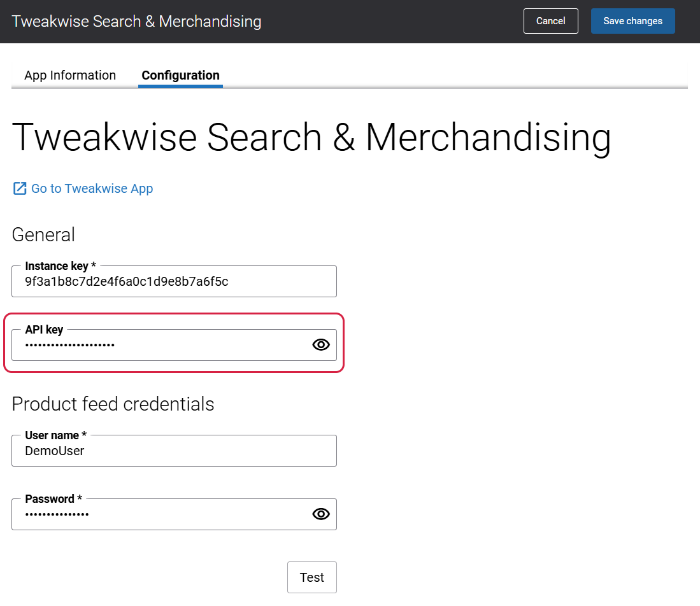Click the Product feed credentials heading
Image resolution: width=700 pixels, height=606 pixels.
tap(113, 404)
